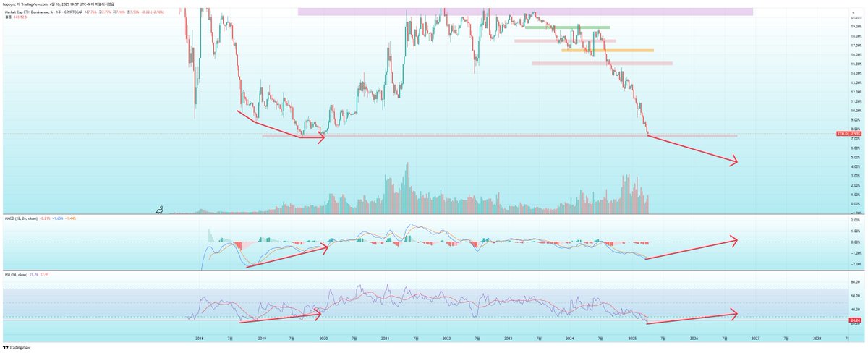
Task: Click the 2018 label on the time axis
Action: [199, 337]
